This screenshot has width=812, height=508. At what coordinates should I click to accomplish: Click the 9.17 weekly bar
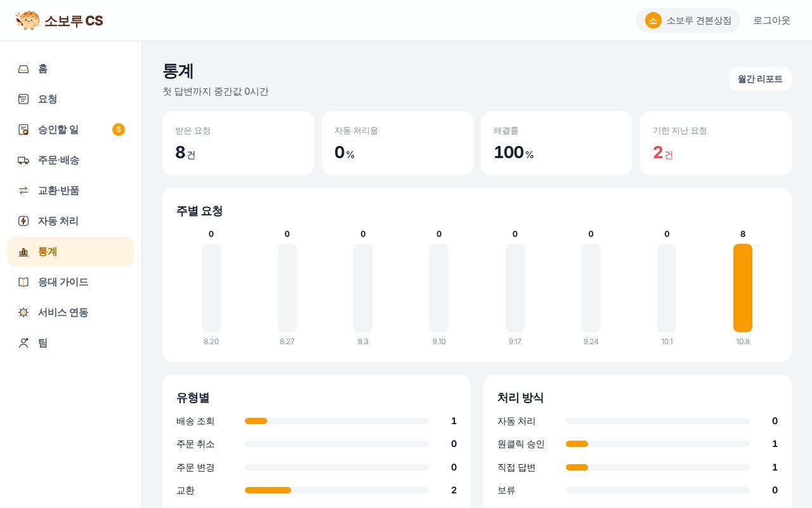(515, 288)
